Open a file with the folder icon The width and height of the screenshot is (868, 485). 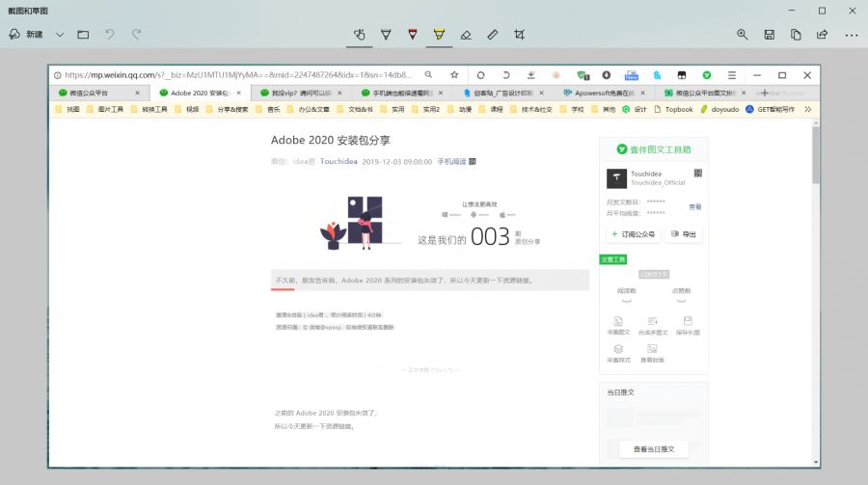point(83,35)
